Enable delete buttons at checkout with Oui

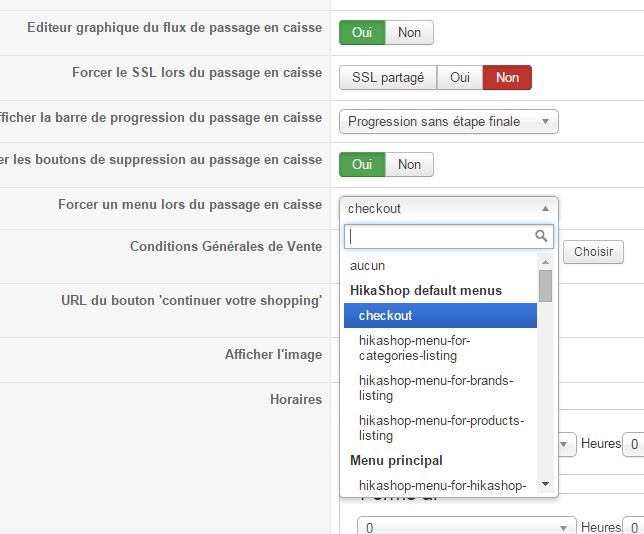(362, 164)
